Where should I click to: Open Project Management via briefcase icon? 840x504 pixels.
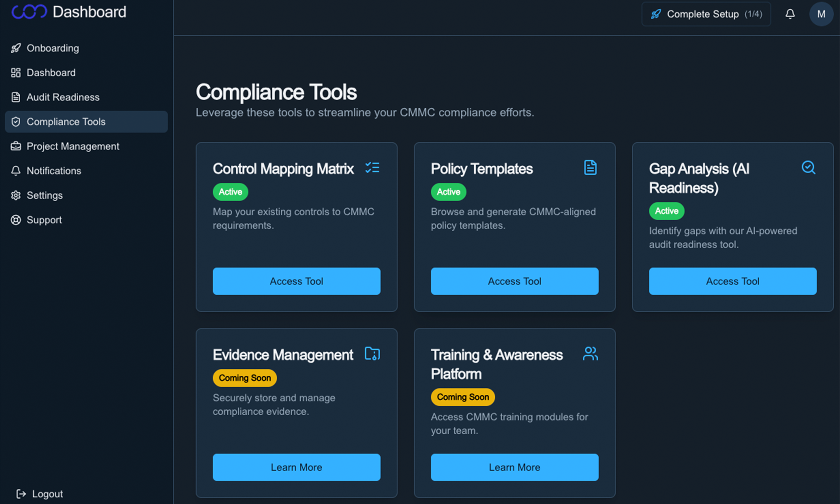pyautogui.click(x=16, y=146)
